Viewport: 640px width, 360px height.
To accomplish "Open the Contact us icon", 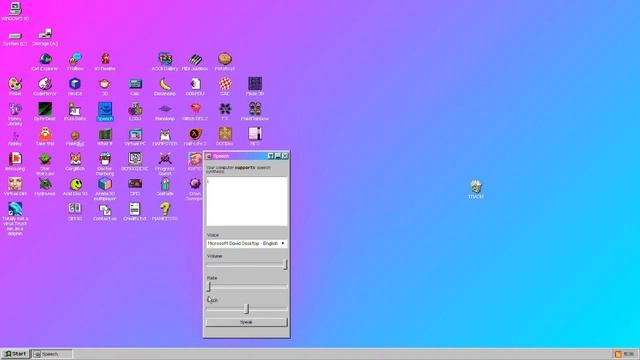I will coord(105,211).
